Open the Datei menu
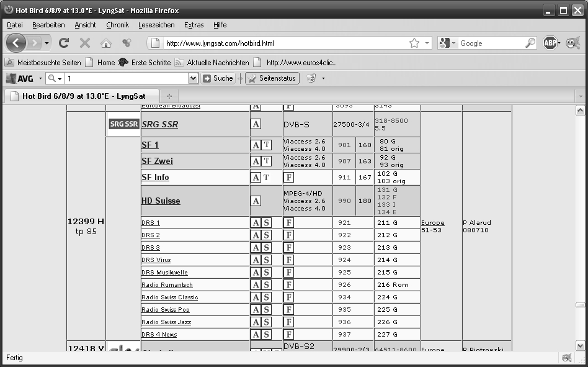 point(15,25)
